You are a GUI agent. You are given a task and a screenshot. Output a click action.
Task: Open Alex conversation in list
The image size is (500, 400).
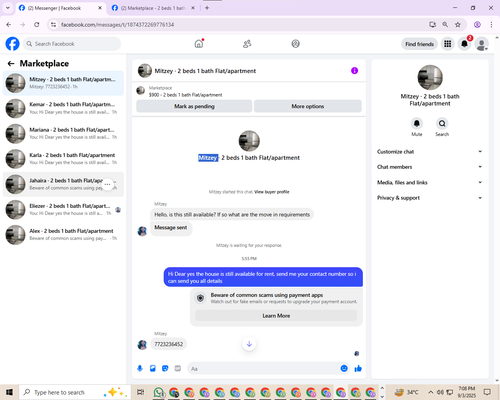pyautogui.click(x=63, y=235)
